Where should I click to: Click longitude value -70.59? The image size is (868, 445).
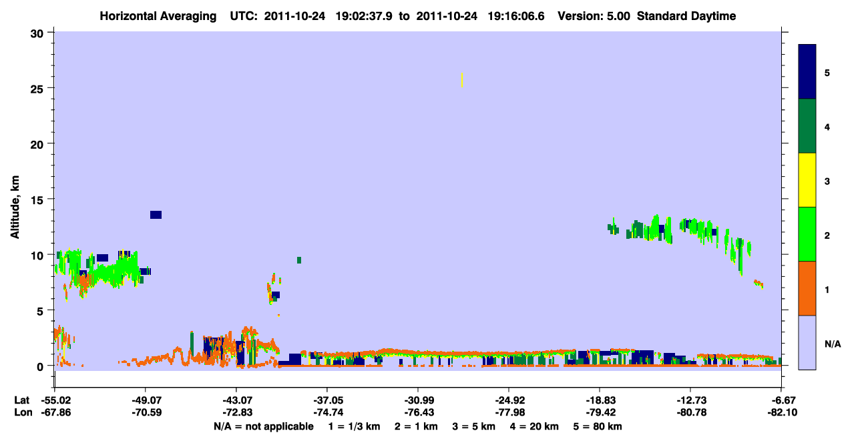[146, 412]
